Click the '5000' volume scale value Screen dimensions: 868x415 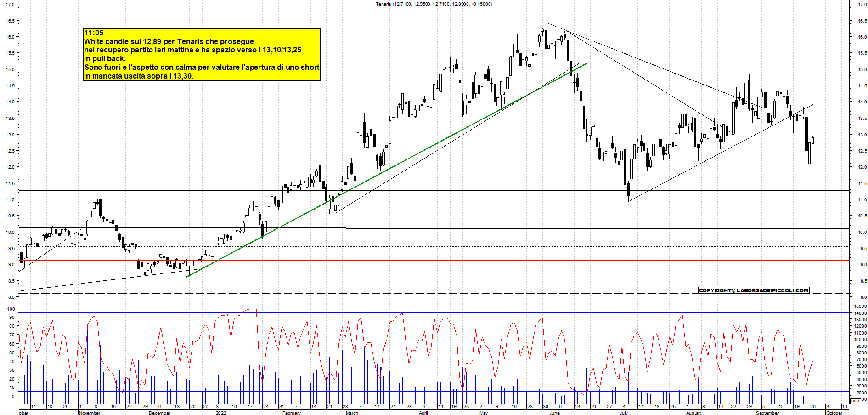(861, 373)
